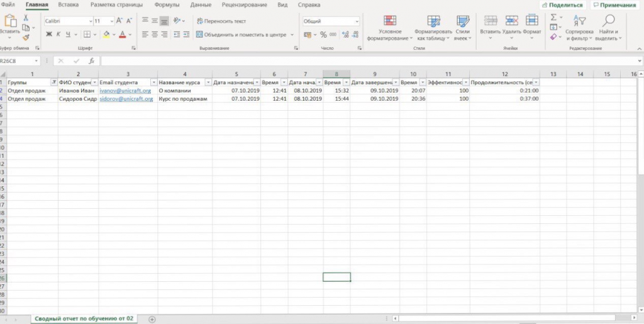Open the font size 11 dropdown
Screen dimensions: 644x324
[x=112, y=21]
